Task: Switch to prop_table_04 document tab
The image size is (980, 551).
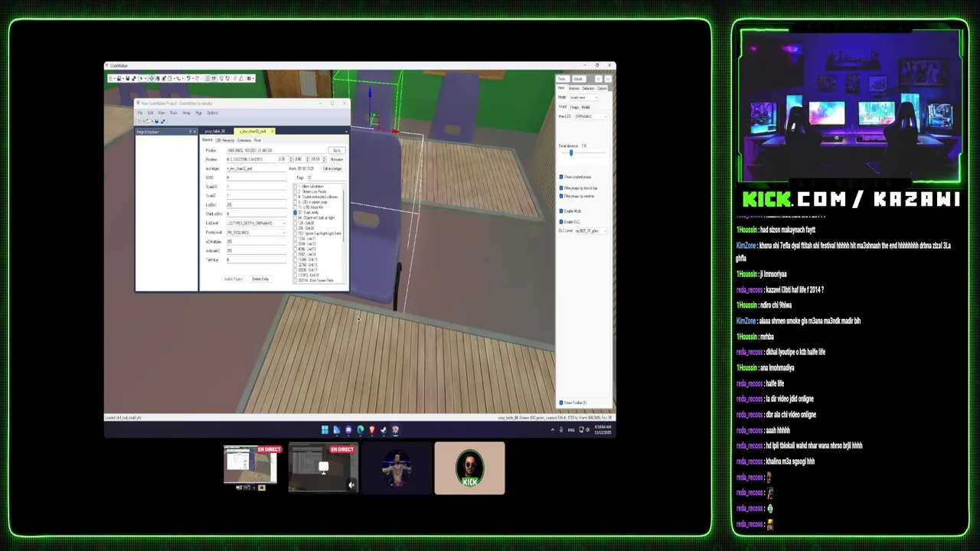Action: (215, 132)
